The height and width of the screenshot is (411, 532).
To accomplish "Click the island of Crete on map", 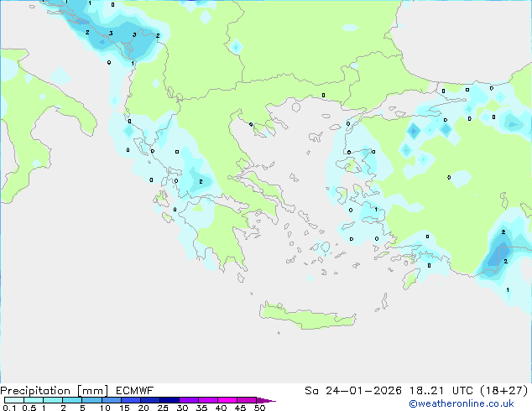I will [x=307, y=317].
